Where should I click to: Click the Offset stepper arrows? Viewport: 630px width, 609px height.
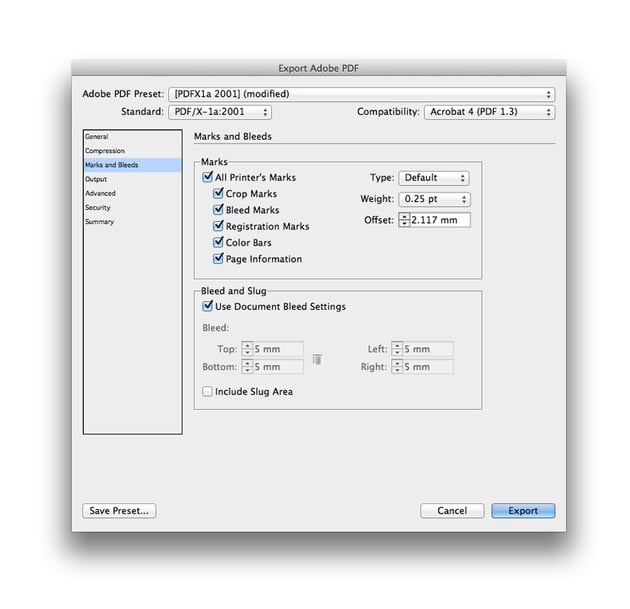tap(404, 220)
